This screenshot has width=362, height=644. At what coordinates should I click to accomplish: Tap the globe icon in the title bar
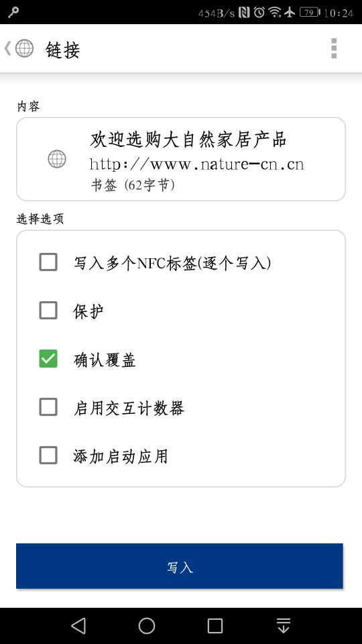[24, 48]
